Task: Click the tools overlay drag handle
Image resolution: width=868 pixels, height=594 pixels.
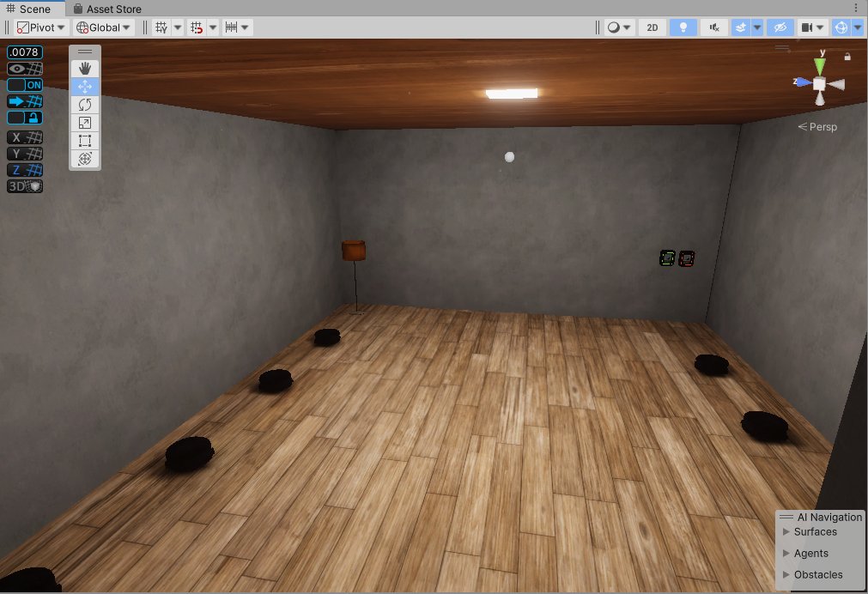Action: (85, 52)
